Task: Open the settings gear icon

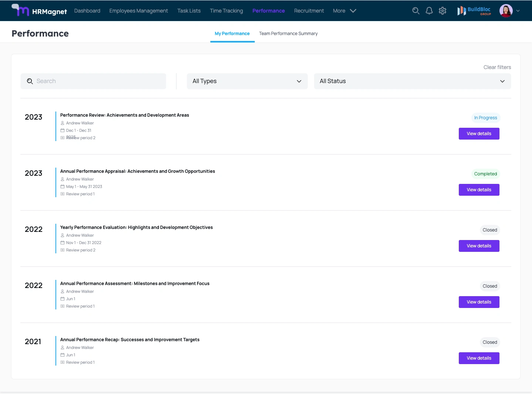Action: pyautogui.click(x=443, y=11)
